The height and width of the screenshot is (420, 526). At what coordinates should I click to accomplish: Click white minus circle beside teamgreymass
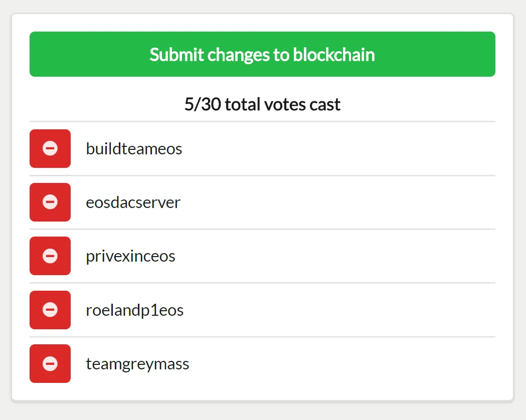50,363
